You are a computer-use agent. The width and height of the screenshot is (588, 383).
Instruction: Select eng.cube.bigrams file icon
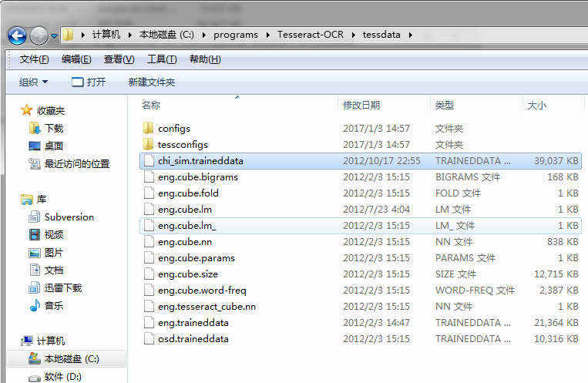[x=149, y=176]
